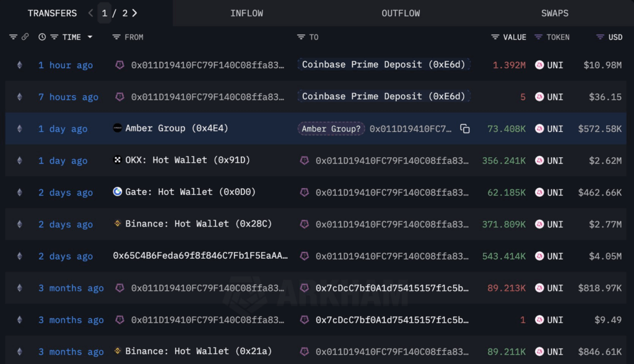Click the link icon in the header row
Viewport: 634px width, 364px height.
(25, 37)
